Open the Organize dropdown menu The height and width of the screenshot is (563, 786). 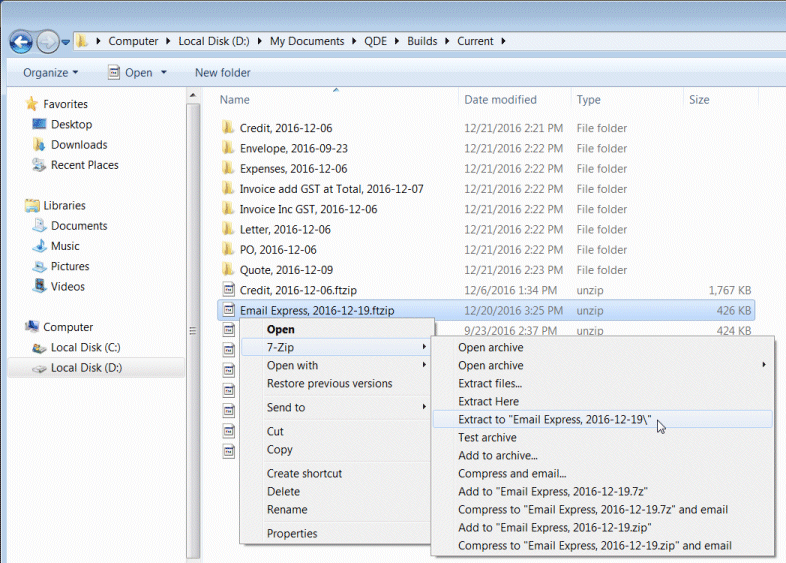[51, 73]
